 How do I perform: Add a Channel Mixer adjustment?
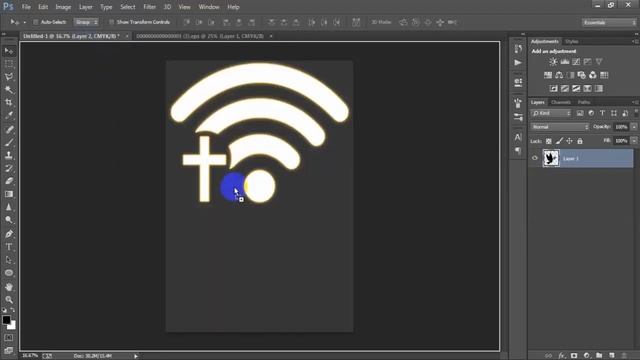click(x=593, y=75)
